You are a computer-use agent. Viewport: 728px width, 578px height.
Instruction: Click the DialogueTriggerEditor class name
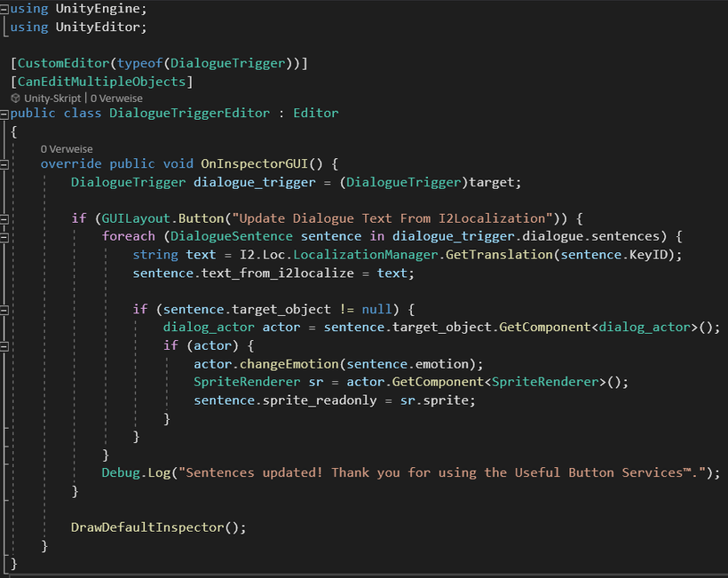189,114
